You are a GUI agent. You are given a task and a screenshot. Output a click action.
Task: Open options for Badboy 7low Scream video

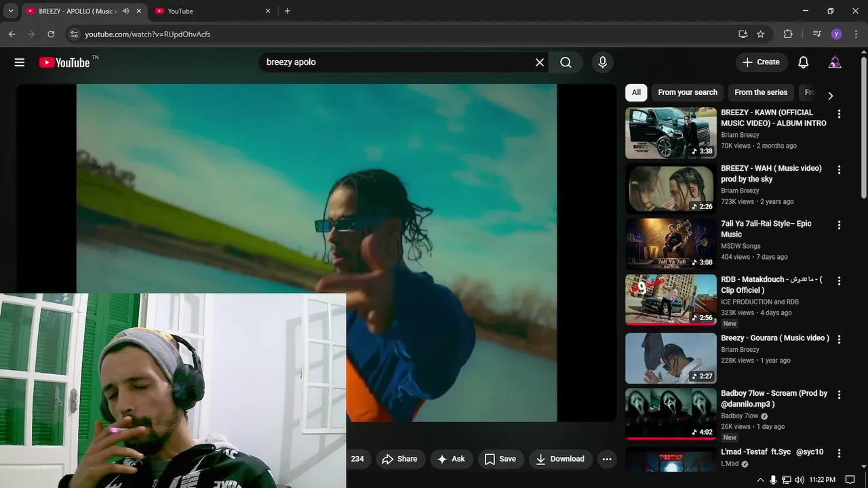(x=839, y=394)
